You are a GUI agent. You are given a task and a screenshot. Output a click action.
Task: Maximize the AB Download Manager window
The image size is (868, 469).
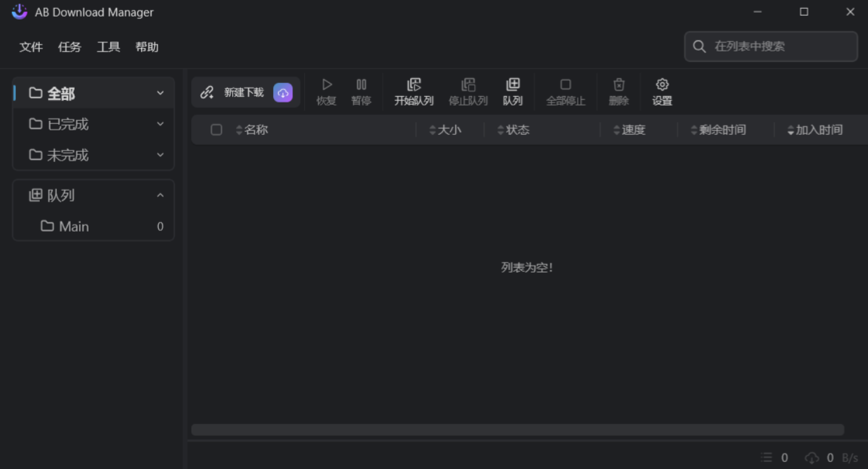[803, 12]
